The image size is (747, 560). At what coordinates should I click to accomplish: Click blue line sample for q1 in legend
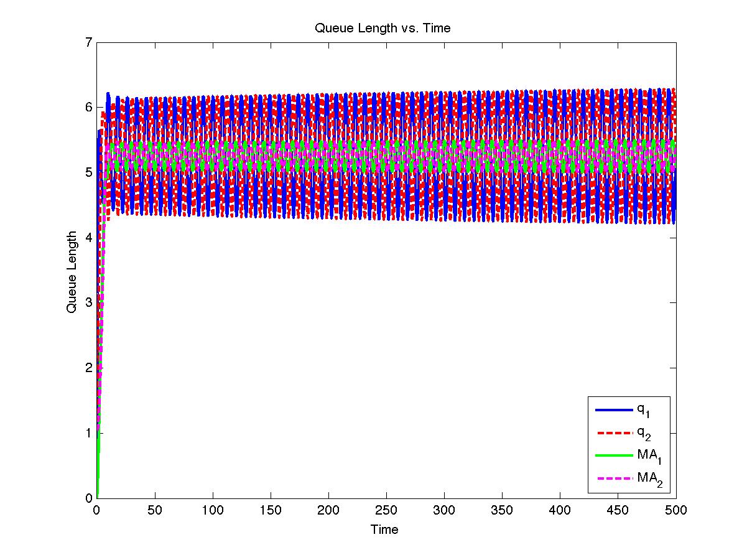(x=614, y=410)
